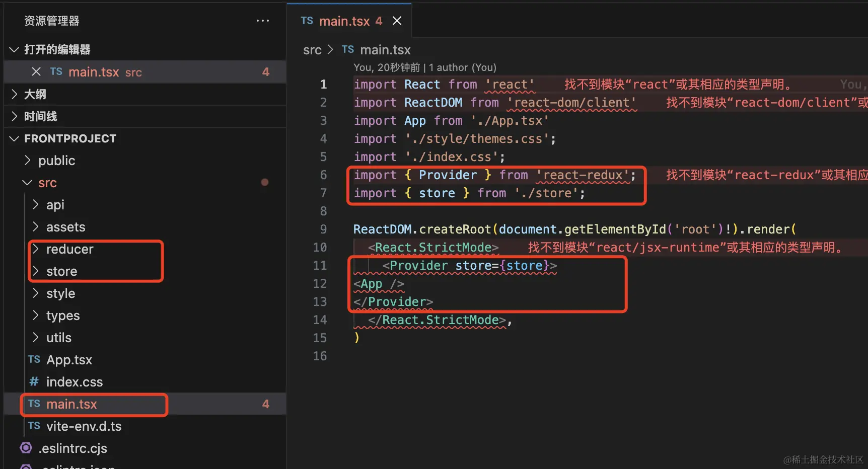868x469 pixels.
Task: Click the opening Provider tag on line 11
Action: (x=469, y=266)
